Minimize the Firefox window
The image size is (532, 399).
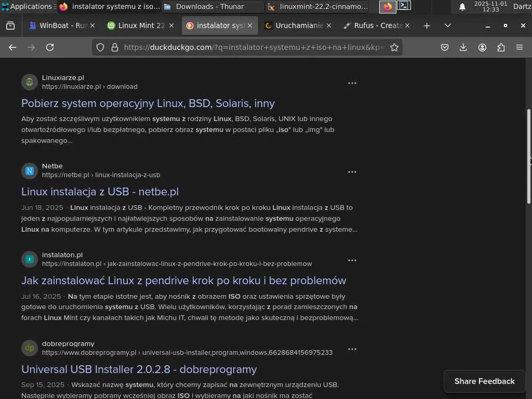pos(487,26)
